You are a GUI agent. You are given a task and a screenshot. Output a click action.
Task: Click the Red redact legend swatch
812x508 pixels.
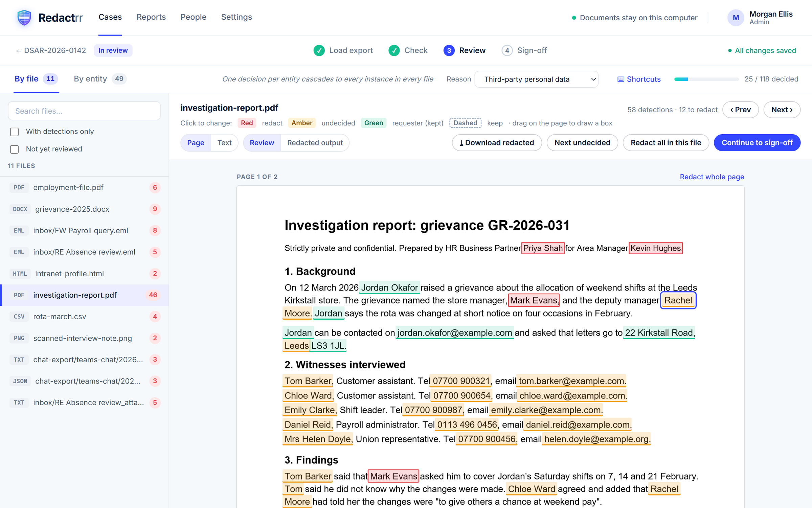coord(247,123)
